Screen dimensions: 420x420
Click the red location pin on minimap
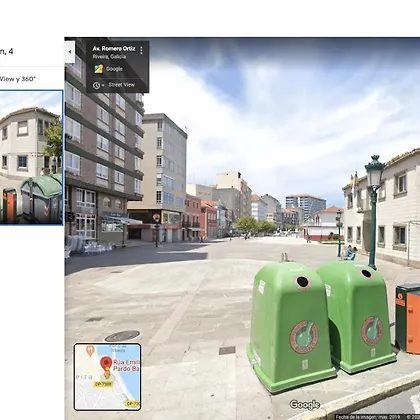click(106, 363)
